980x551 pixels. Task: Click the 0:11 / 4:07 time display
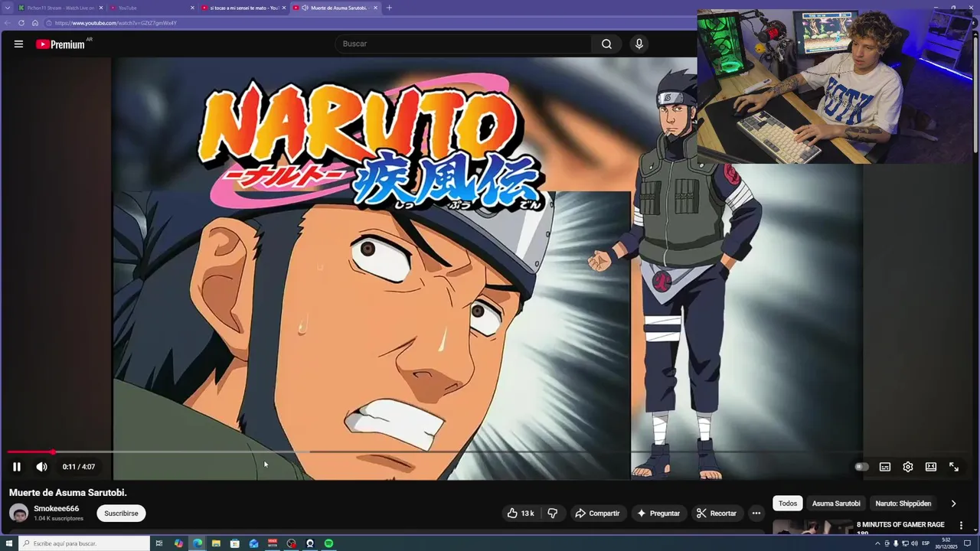point(79,467)
